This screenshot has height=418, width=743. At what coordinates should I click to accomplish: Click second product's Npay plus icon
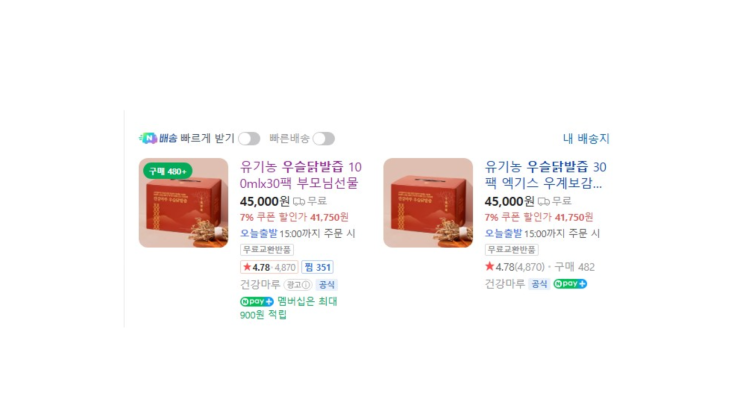tap(570, 284)
